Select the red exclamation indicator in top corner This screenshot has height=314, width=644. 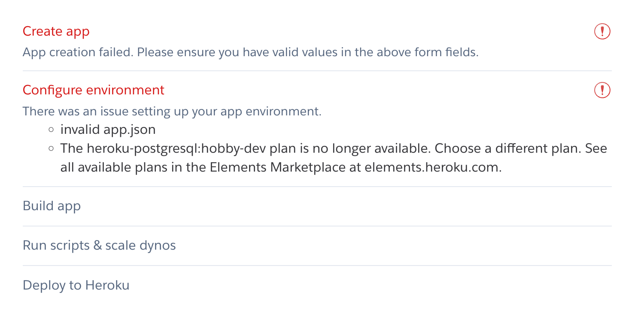click(602, 31)
